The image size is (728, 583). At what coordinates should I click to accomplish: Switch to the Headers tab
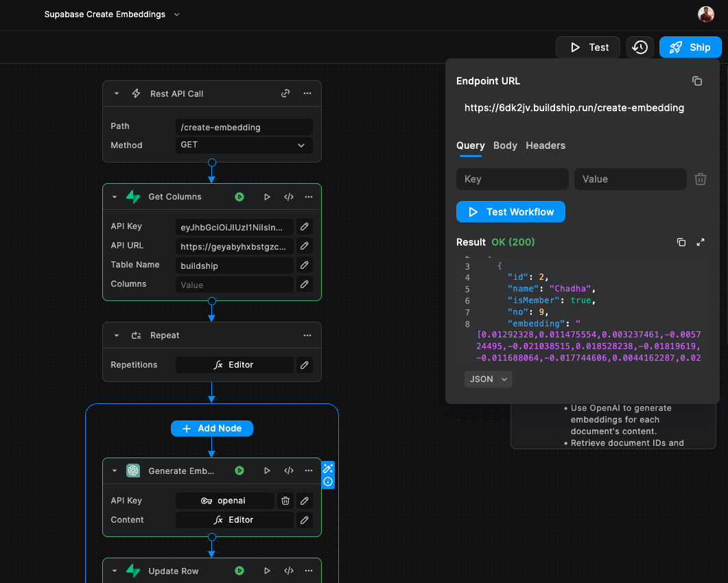545,145
